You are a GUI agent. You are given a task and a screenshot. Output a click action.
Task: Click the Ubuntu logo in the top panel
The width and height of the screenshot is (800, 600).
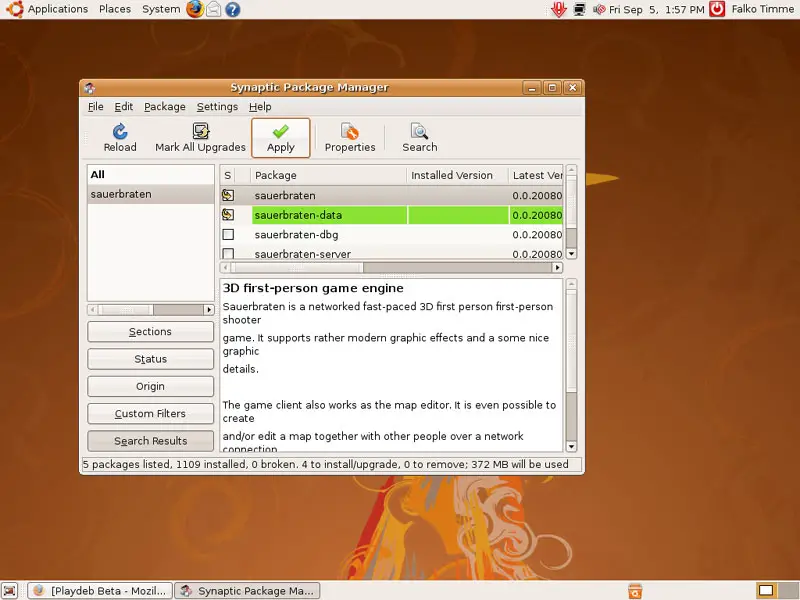click(x=14, y=9)
